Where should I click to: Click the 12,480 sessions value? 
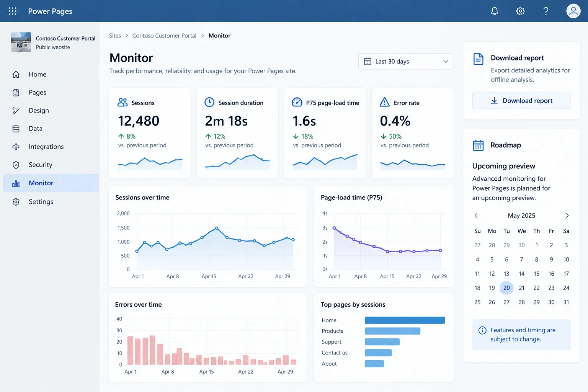pos(139,121)
